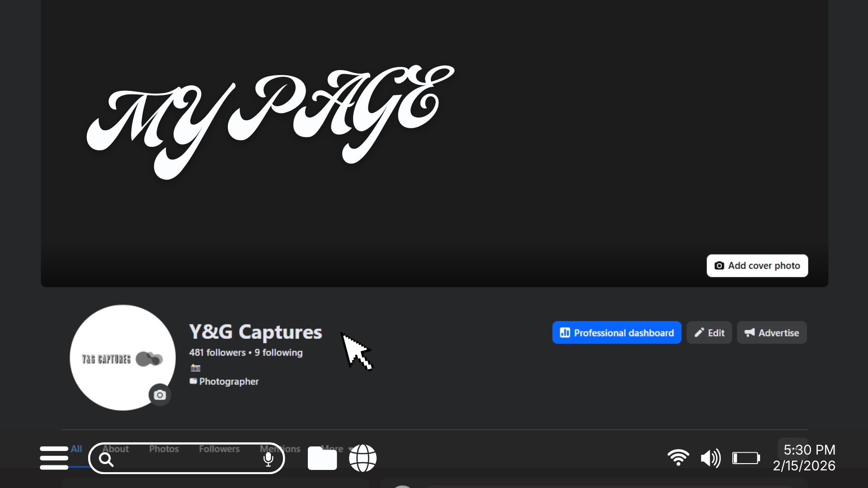868x488 pixels.
Task: View the 481 followers list
Action: [x=217, y=352]
